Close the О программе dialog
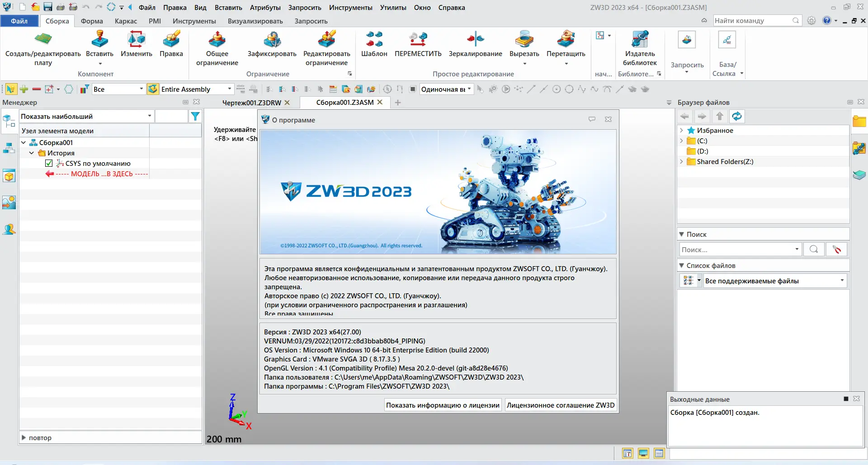 pyautogui.click(x=608, y=119)
